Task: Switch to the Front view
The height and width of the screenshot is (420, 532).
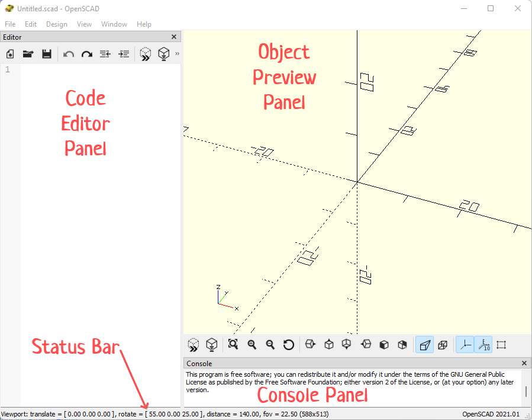Action: [384, 345]
